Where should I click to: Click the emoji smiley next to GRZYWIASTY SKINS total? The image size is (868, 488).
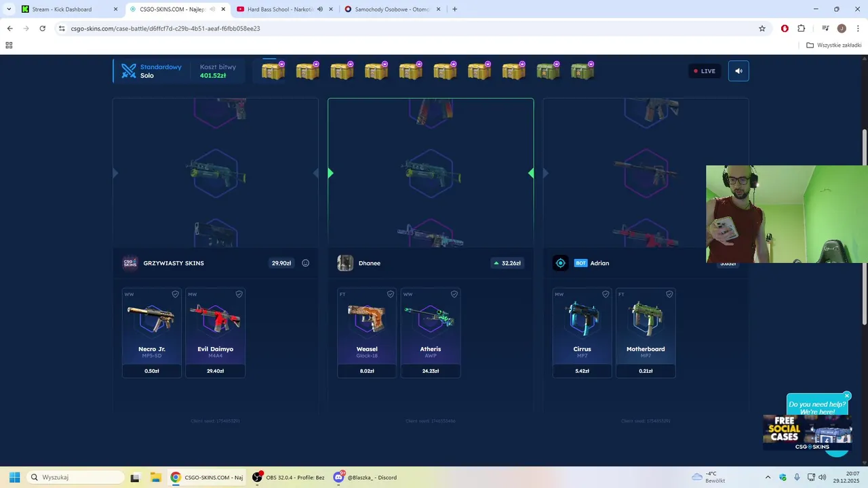click(306, 263)
